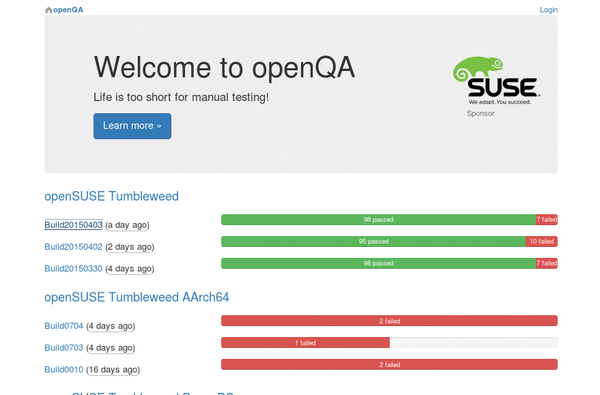Click the 2 failed bar for Build0704
Viewport: 600px width, 395px height.
coord(389,321)
